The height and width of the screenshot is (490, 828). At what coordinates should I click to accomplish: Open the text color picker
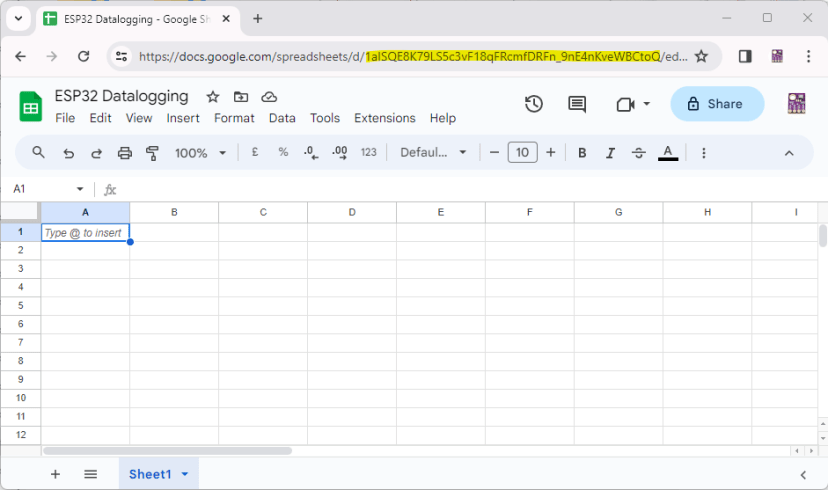pyautogui.click(x=668, y=153)
